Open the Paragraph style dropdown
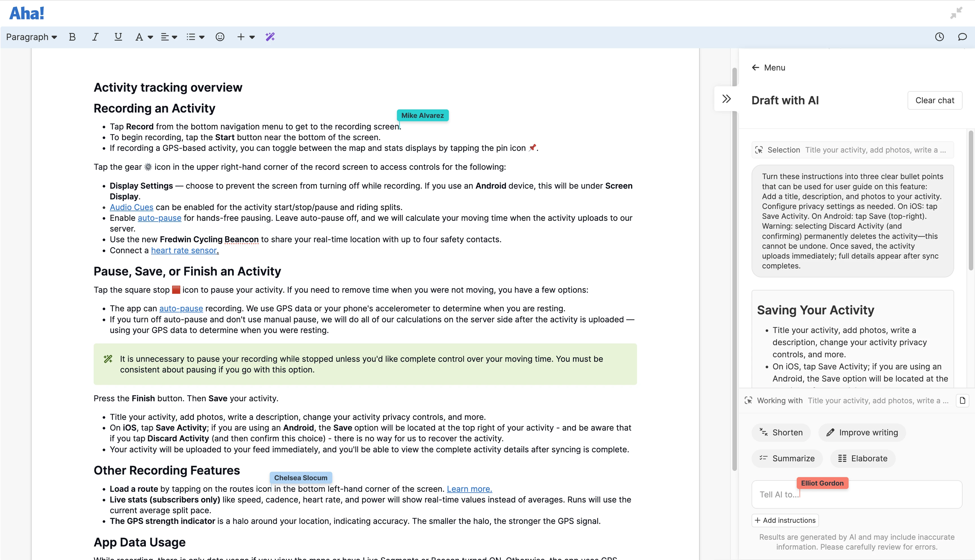This screenshot has height=560, width=975. pos(32,37)
